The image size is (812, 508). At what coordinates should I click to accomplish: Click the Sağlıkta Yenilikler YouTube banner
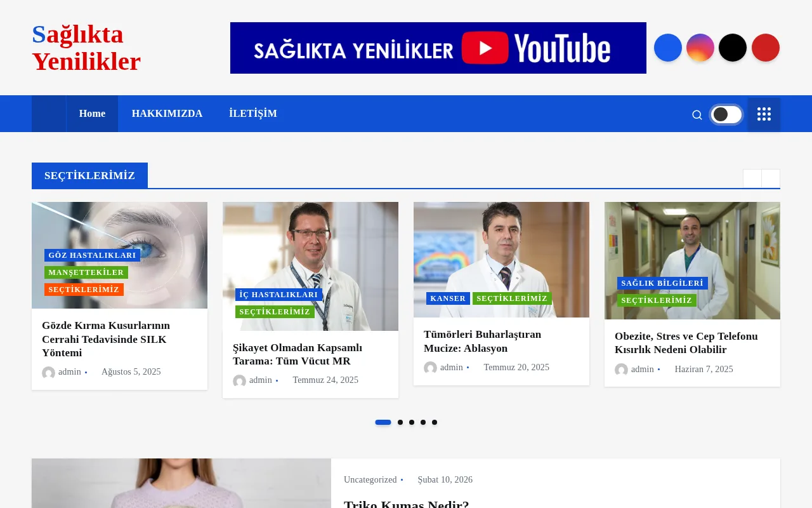click(438, 48)
